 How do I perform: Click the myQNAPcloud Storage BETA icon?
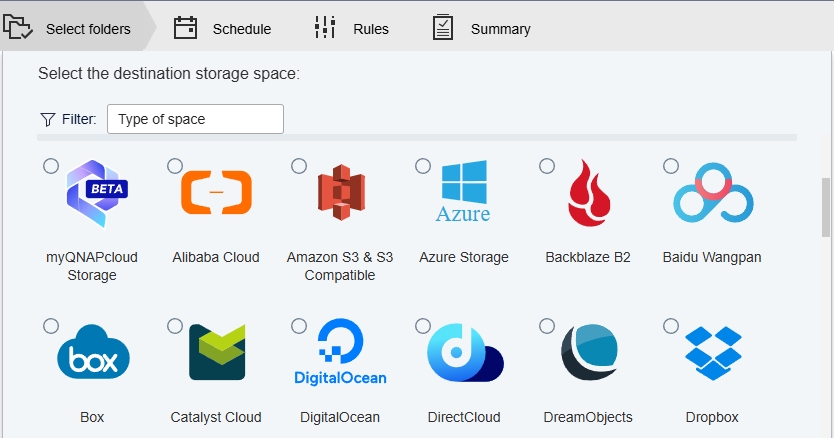97,193
